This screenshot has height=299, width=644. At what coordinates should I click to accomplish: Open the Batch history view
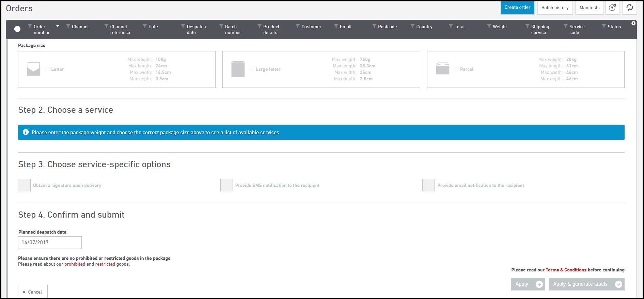click(x=555, y=7)
